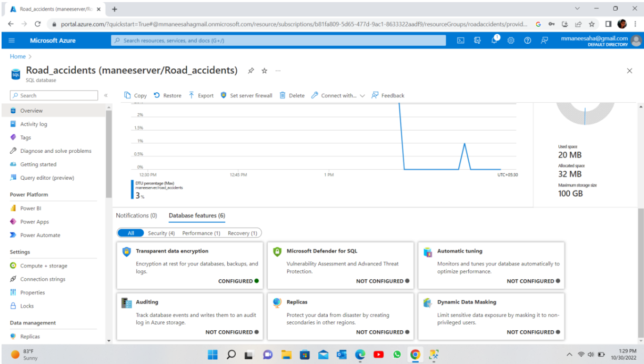Select the All filter pill
Viewport: 644px width, 364px height.
130,233
